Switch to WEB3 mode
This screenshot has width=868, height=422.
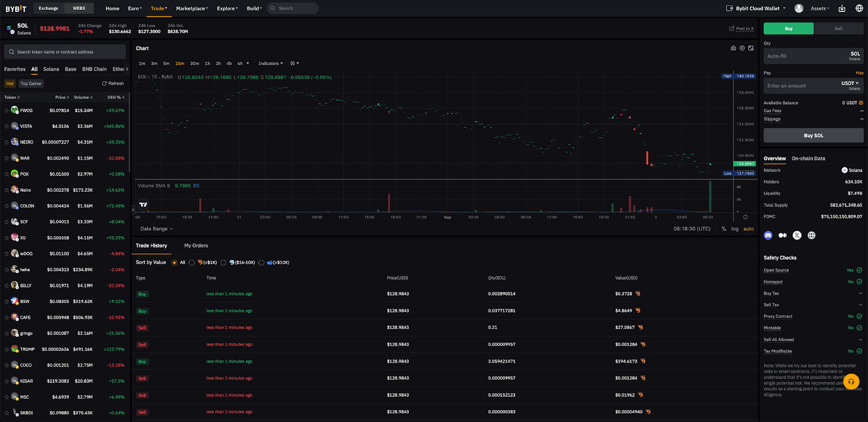[79, 8]
